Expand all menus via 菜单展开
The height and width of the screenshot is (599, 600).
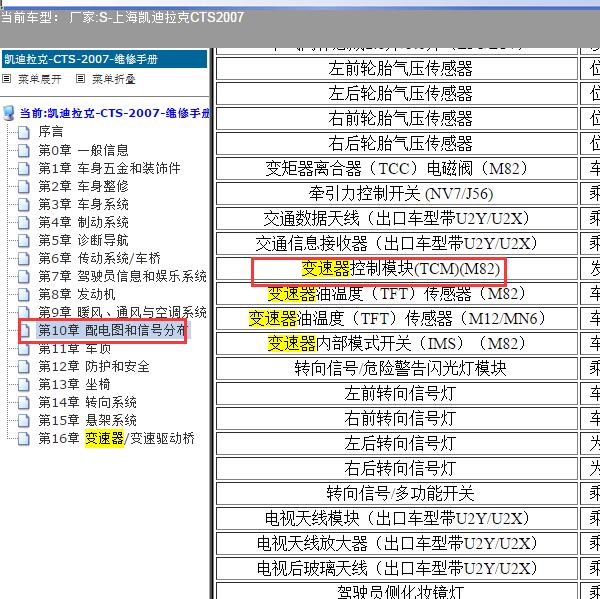click(40, 79)
